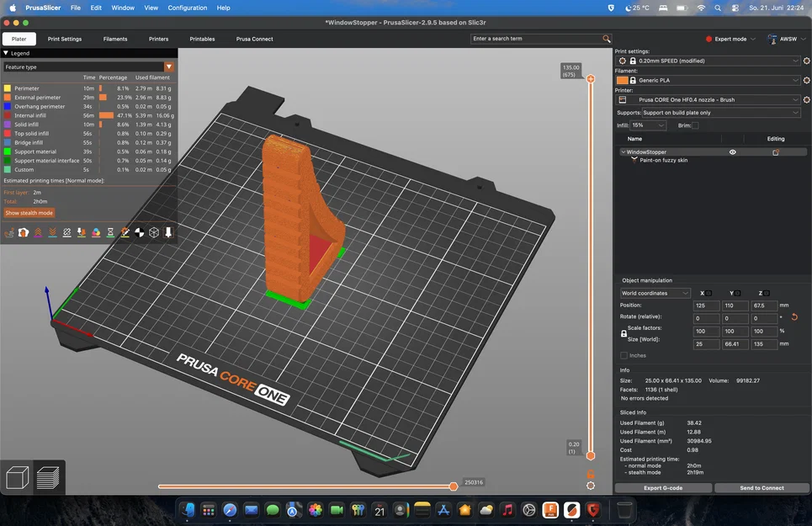Image resolution: width=812 pixels, height=526 pixels.
Task: Click vertical layer slider upper thumb
Action: 591,79
